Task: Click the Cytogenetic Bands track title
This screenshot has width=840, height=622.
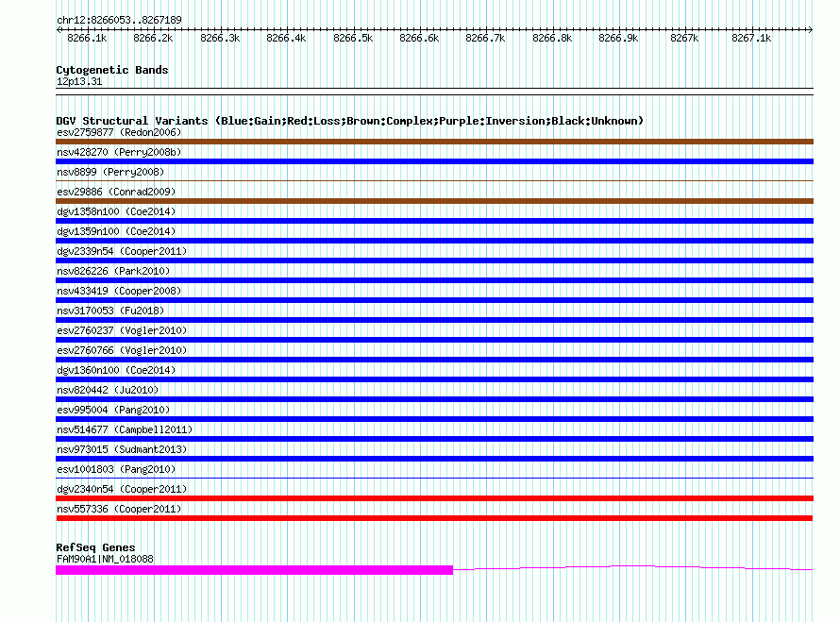Action: point(112,70)
